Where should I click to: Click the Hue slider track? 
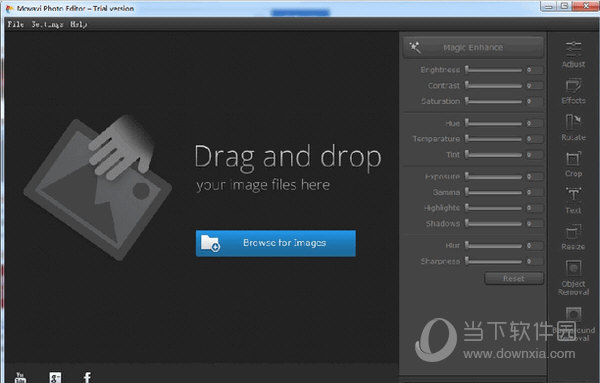494,124
